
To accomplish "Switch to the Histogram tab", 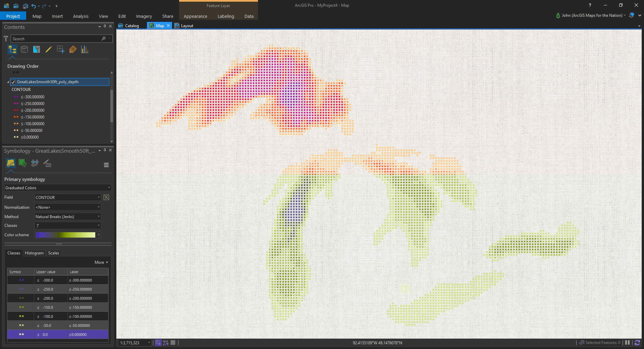I will pyautogui.click(x=34, y=253).
